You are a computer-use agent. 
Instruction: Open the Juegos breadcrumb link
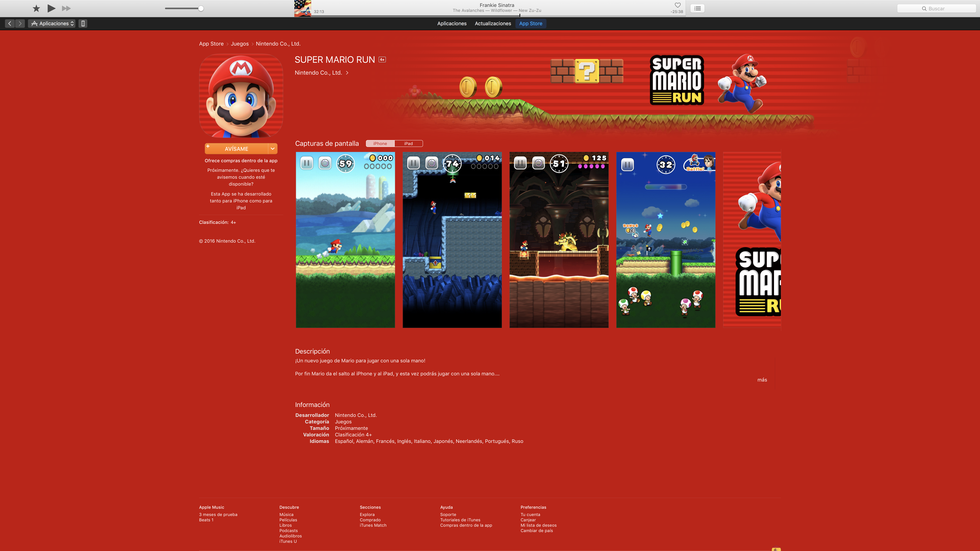point(240,44)
